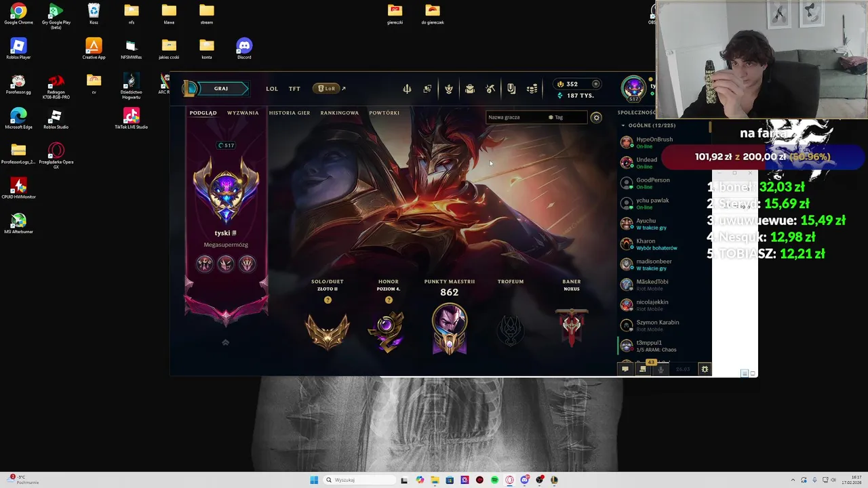
Task: Open the store coins icon
Action: 532,89
